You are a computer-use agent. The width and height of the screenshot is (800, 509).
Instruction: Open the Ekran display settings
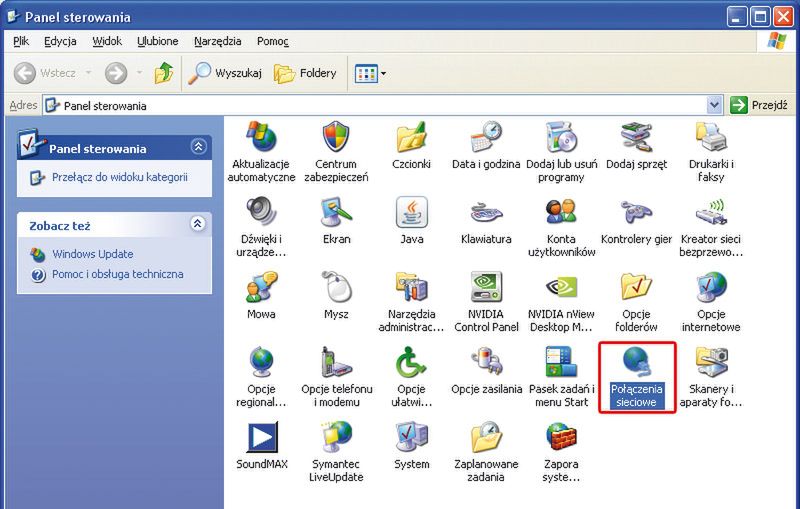[x=336, y=220]
